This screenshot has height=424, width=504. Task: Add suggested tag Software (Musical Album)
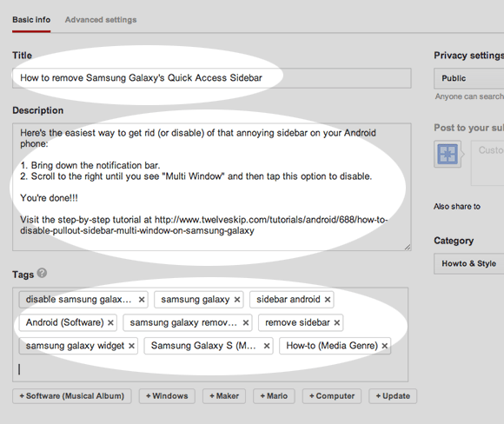pos(71,396)
